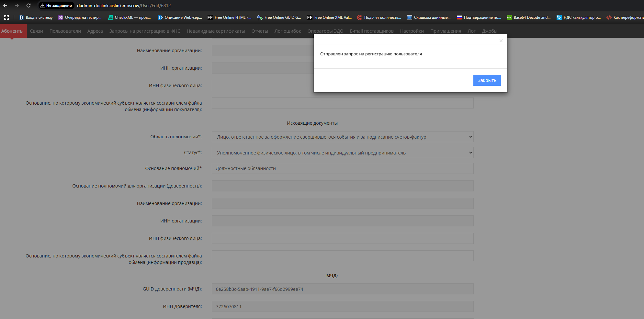Viewport: 644px width, 319px height.
Task: Click the 'МЧД:' section heading
Action: point(332,276)
